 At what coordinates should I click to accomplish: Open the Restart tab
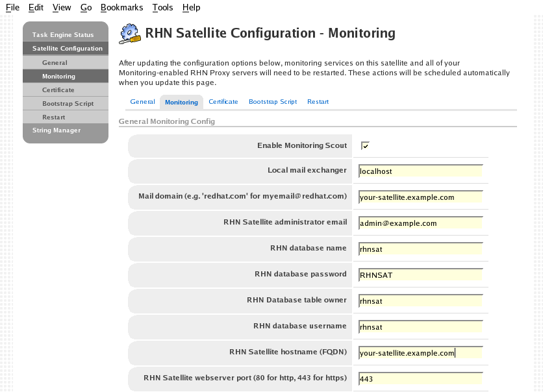(x=318, y=102)
